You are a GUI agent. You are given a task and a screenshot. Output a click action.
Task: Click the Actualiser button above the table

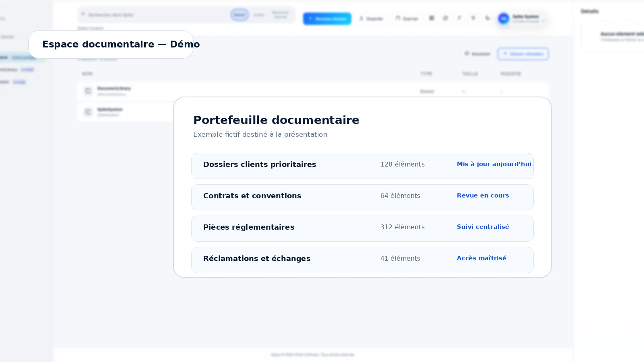[x=477, y=54]
